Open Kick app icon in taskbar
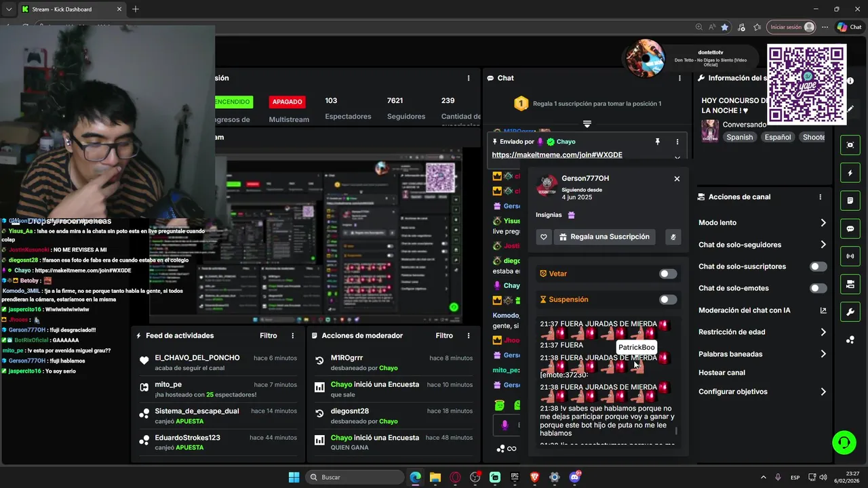This screenshot has height=488, width=868. [495, 477]
